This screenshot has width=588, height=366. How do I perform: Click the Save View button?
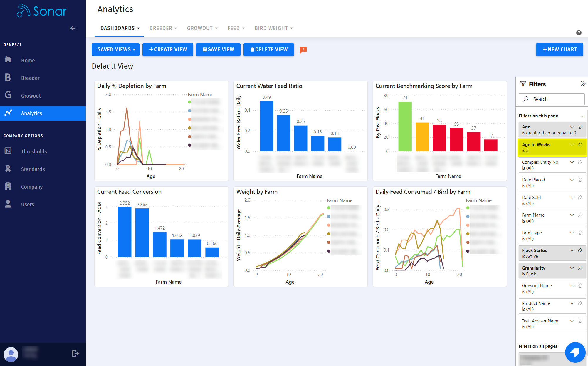[x=218, y=49]
